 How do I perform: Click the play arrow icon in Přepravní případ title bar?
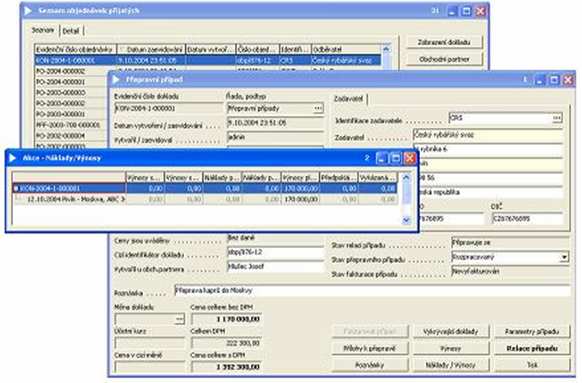(116, 79)
